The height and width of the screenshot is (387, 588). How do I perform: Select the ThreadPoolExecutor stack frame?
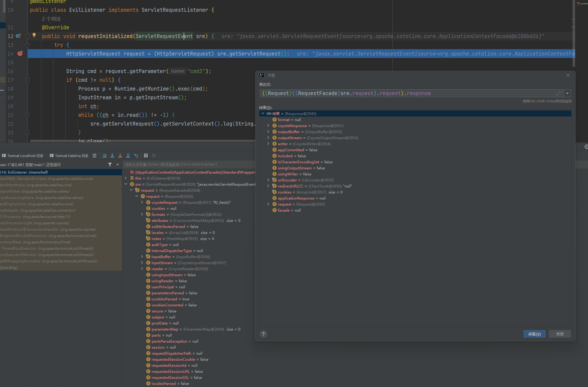[61, 248]
